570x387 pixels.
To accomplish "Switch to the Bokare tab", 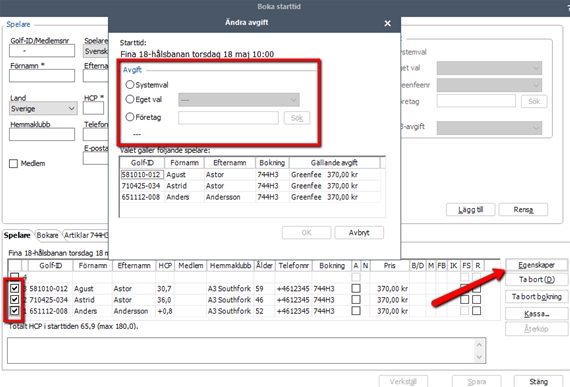I will [47, 235].
